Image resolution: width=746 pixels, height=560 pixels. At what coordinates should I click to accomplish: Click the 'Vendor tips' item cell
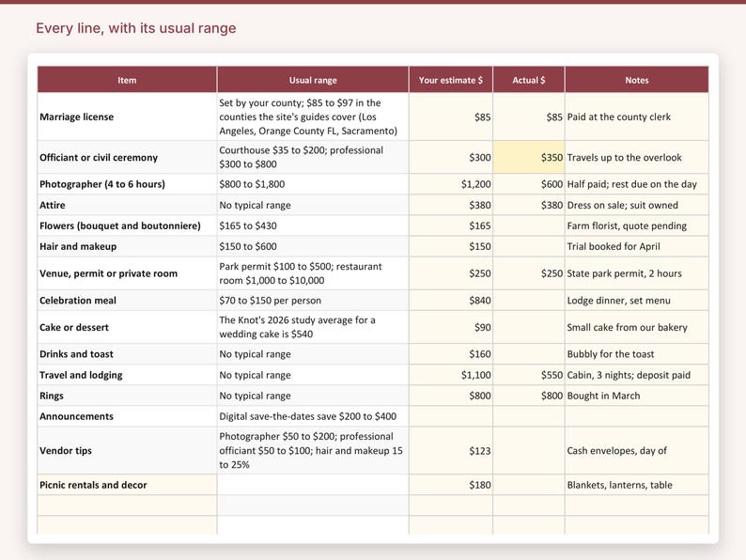pos(127,451)
